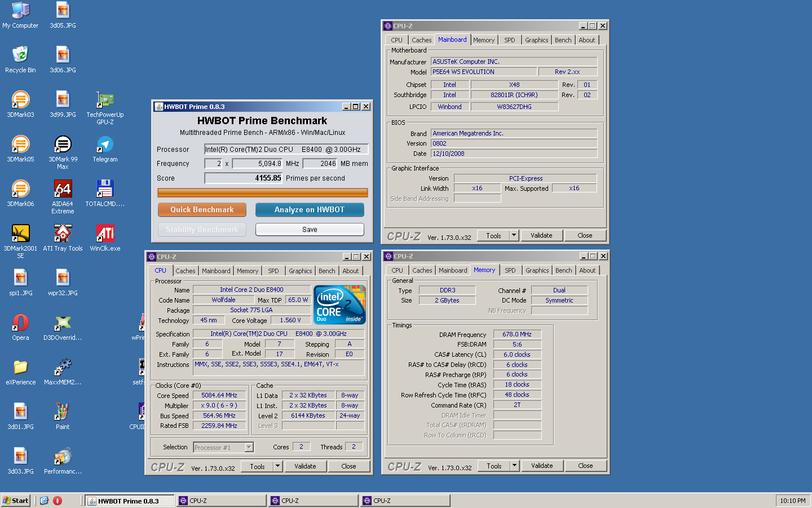Click BIOS Date value 12/10/2008

tap(514, 154)
